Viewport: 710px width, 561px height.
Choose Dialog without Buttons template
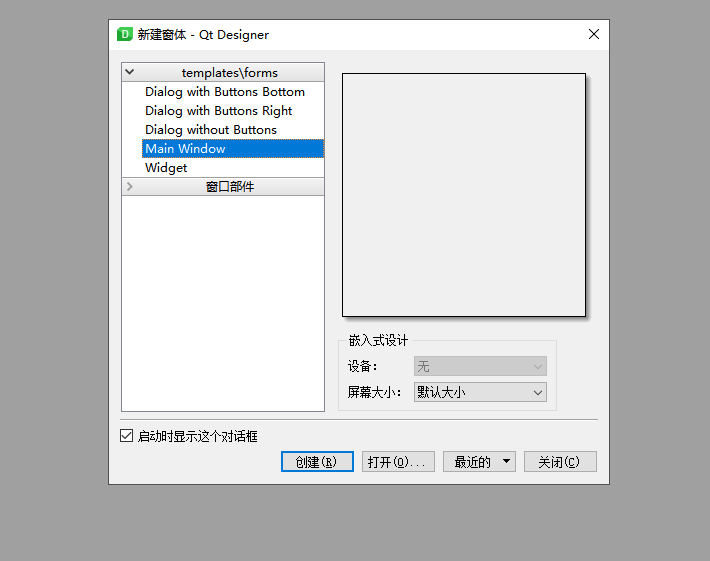click(211, 130)
